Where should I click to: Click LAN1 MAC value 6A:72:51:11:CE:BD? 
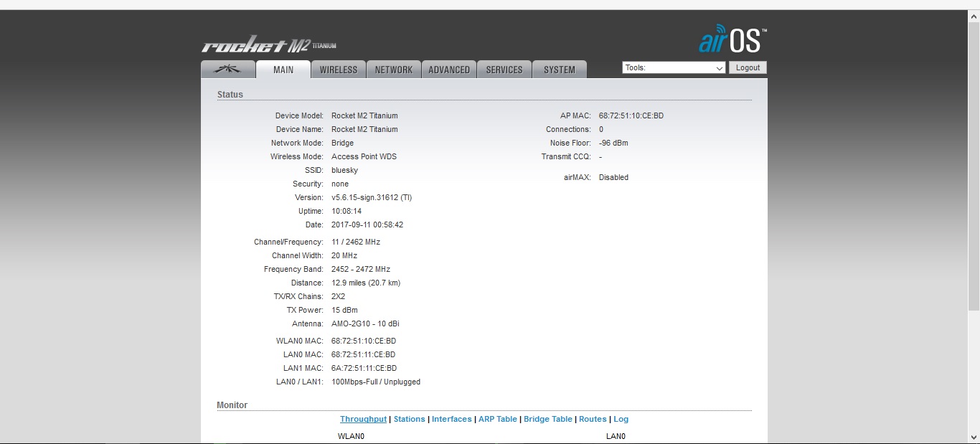[364, 368]
